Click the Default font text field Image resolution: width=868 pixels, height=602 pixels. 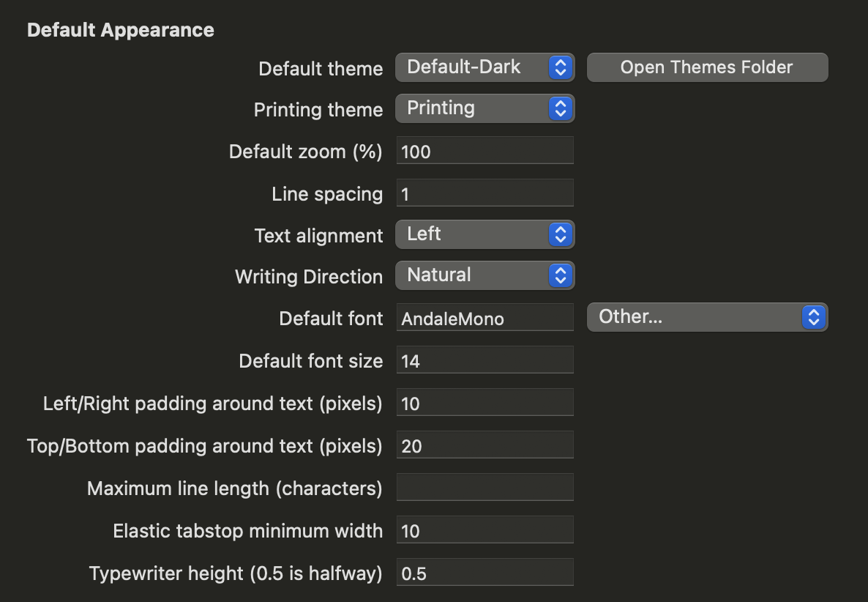pos(484,319)
